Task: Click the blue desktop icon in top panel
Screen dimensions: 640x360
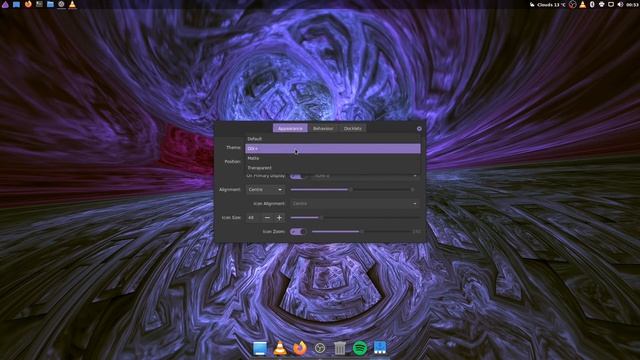Action: pos(16,4)
